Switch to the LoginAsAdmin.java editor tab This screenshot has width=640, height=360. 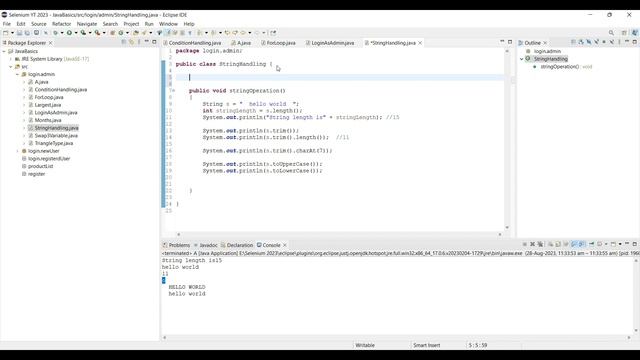tap(330, 43)
